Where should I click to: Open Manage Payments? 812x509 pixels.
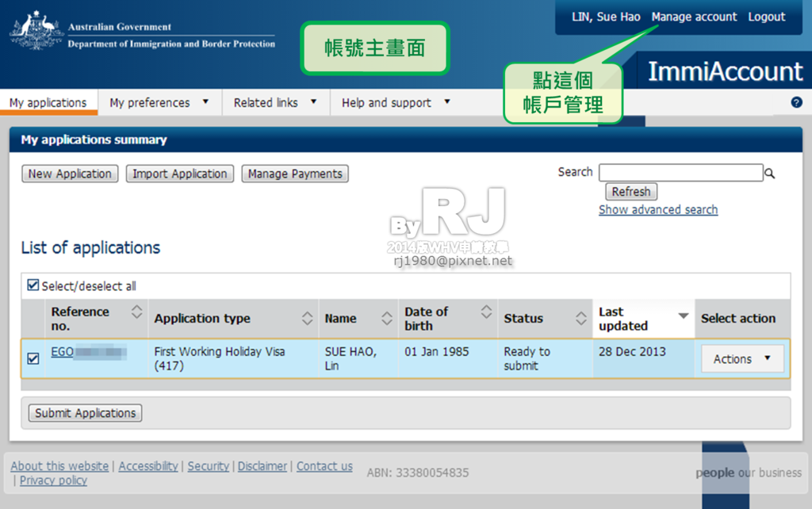point(295,174)
